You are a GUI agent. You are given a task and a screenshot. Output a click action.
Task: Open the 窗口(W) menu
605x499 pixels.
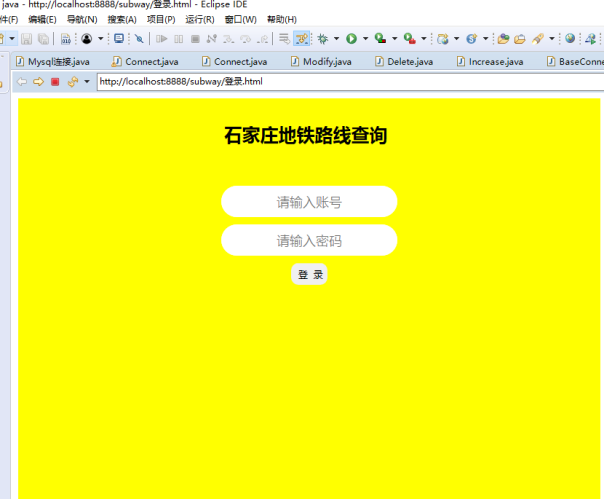pyautogui.click(x=241, y=20)
